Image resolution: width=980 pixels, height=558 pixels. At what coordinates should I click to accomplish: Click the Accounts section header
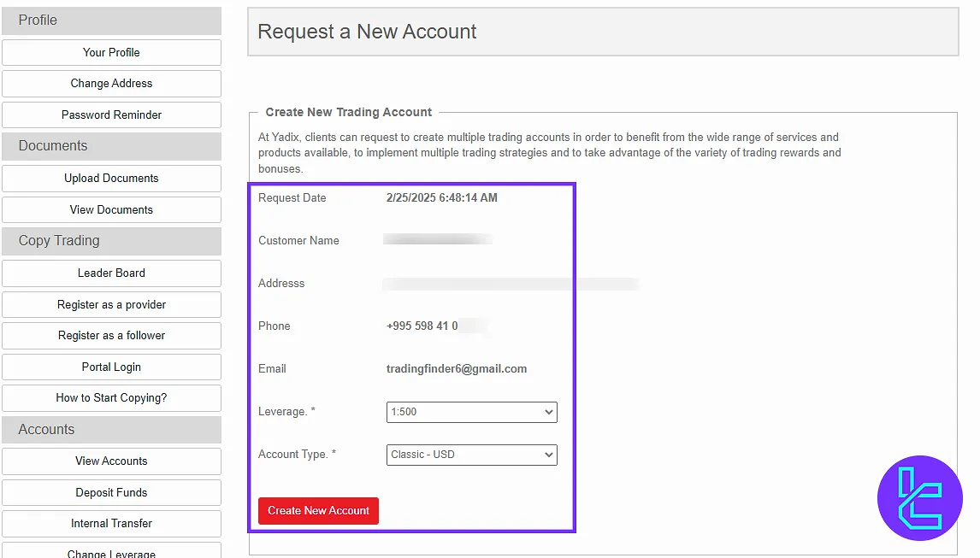pos(111,430)
